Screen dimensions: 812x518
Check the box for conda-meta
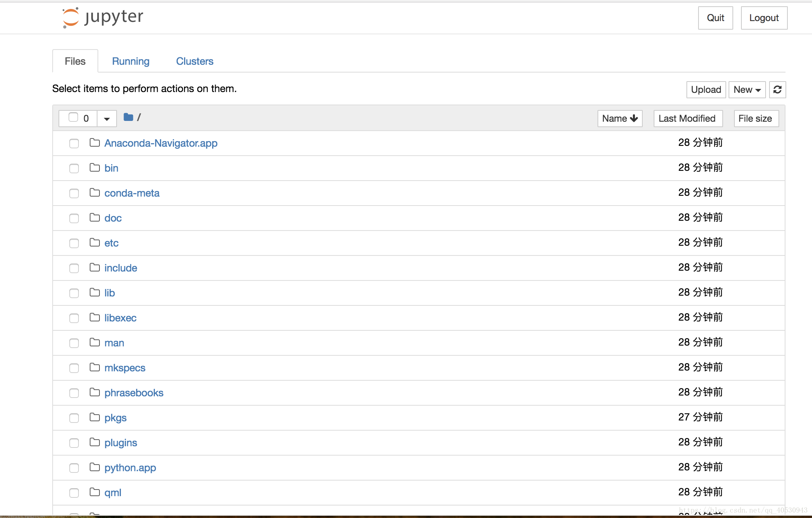[74, 193]
